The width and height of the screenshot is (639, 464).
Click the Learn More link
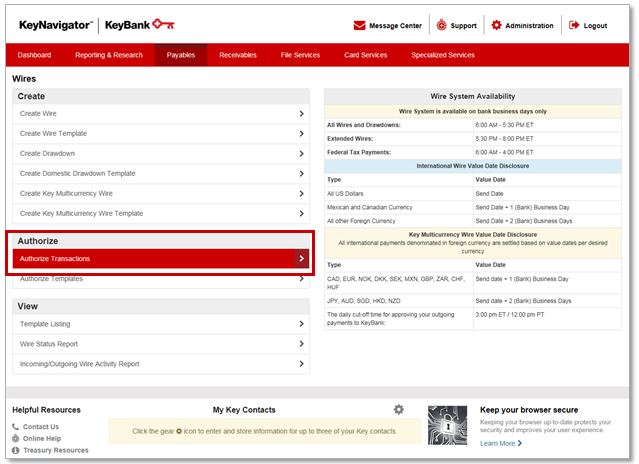pyautogui.click(x=498, y=443)
